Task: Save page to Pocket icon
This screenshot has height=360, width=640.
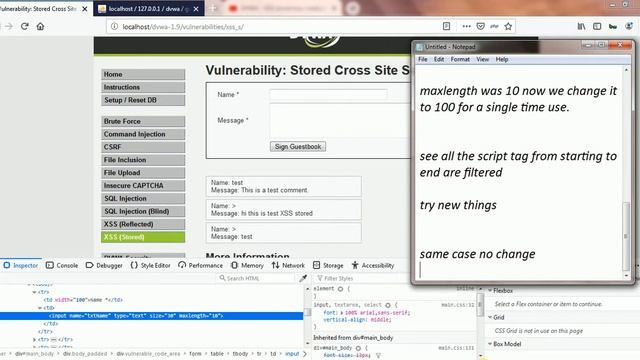Action: pos(481,27)
